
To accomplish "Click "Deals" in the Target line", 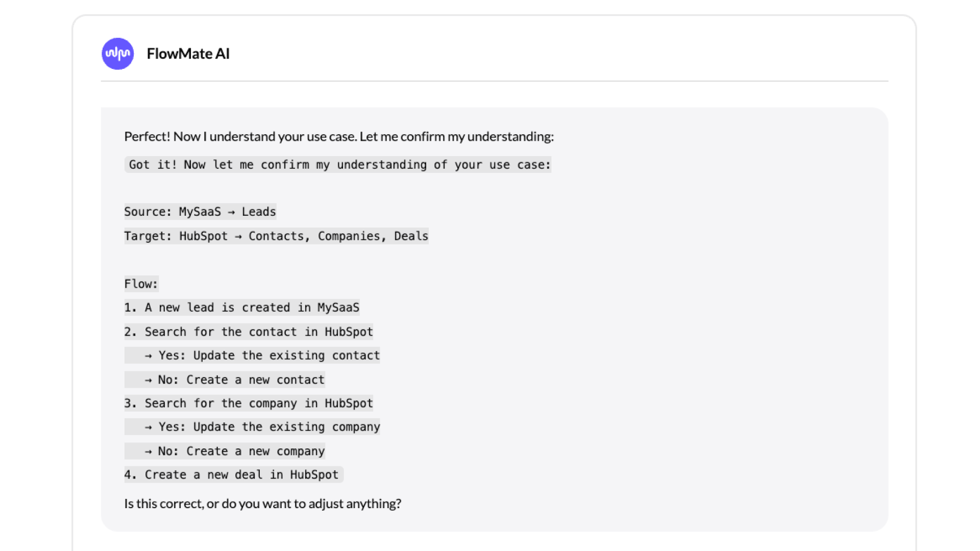I will 411,236.
